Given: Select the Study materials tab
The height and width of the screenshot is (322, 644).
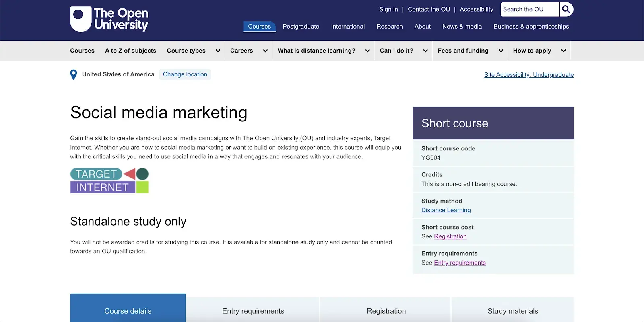Looking at the screenshot, I should [x=512, y=311].
